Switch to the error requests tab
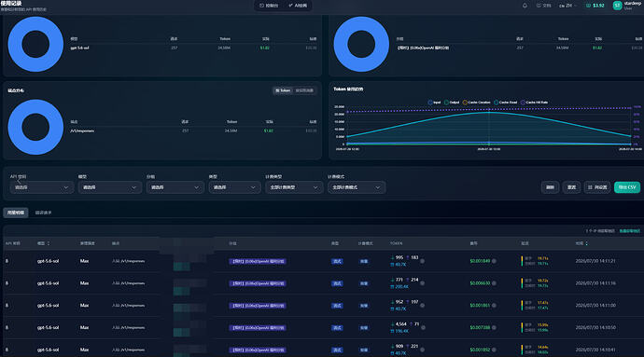This screenshot has height=357, width=644. click(x=43, y=213)
